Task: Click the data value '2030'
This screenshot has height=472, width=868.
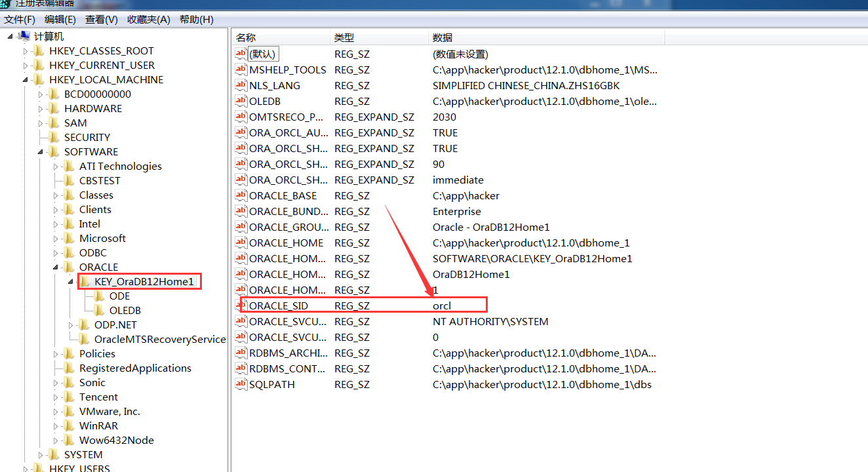Action: 444,117
